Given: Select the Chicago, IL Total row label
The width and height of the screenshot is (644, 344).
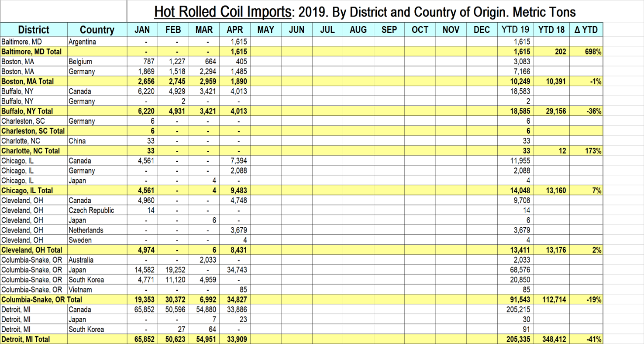Looking at the screenshot, I should tap(27, 190).
